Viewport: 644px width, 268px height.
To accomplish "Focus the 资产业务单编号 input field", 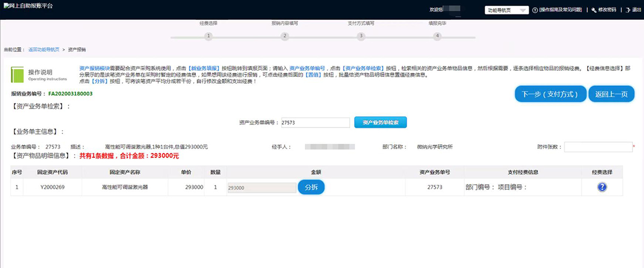I will coord(315,123).
